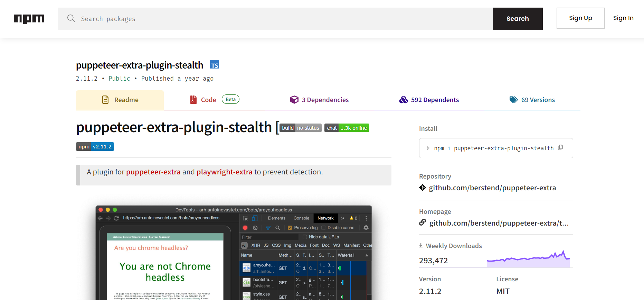Image resolution: width=644 pixels, height=300 pixels.
Task: Click the git repository diamond icon
Action: click(x=423, y=188)
